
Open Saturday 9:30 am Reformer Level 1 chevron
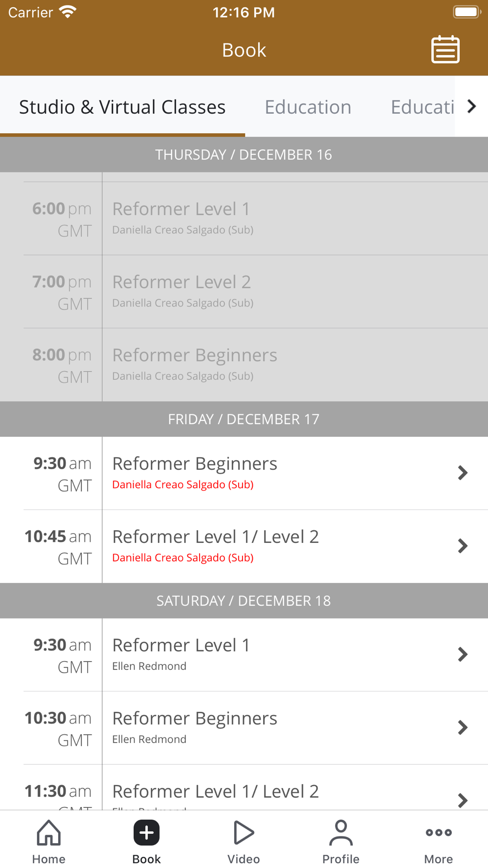click(x=463, y=654)
